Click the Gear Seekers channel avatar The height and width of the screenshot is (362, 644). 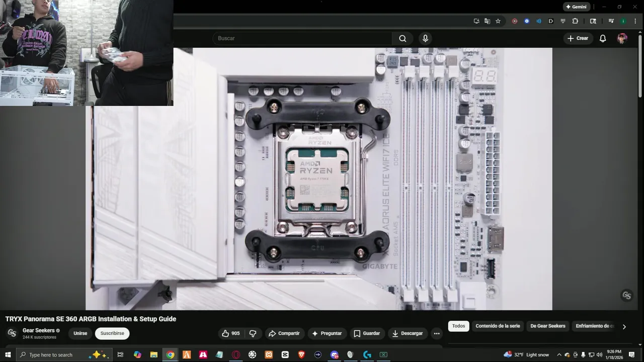[12, 333]
